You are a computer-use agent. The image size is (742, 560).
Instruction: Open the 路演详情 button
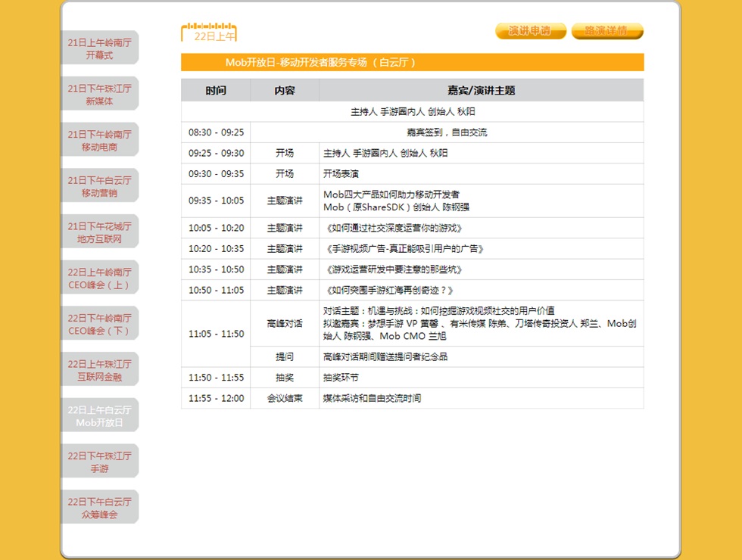(607, 31)
